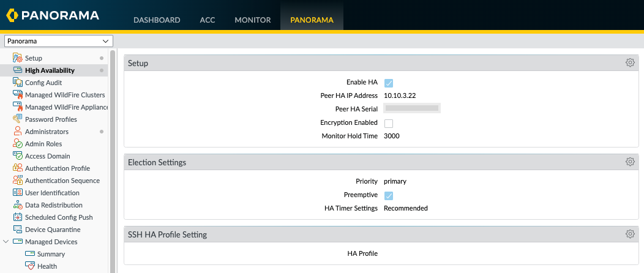Open Authentication Profile page
The width and height of the screenshot is (644, 273).
coord(58,168)
